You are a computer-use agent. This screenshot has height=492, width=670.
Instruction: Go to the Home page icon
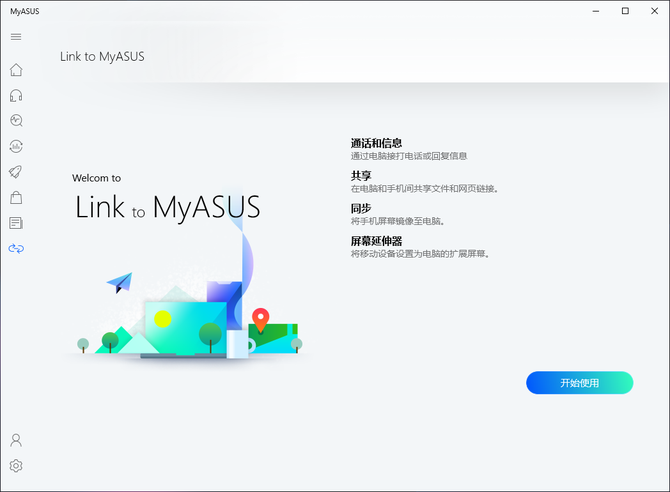point(16,70)
